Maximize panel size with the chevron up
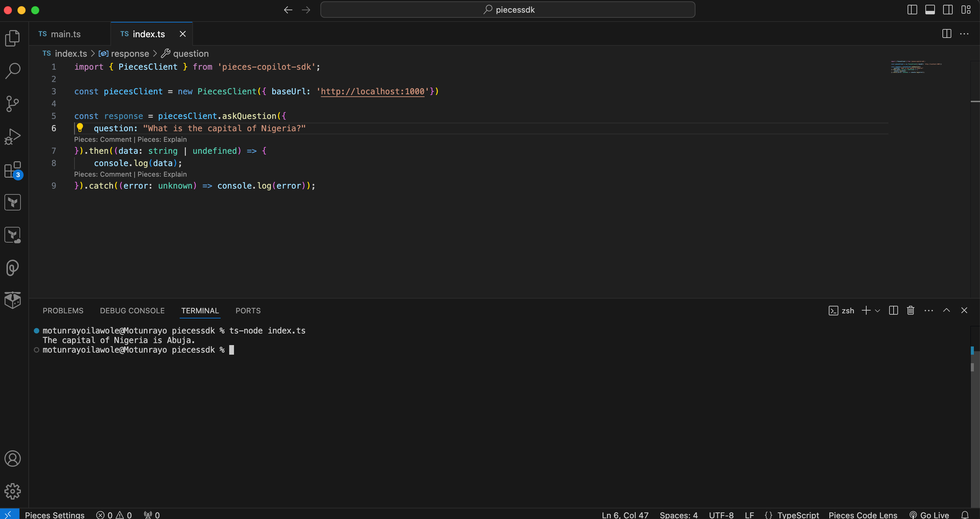 tap(946, 311)
